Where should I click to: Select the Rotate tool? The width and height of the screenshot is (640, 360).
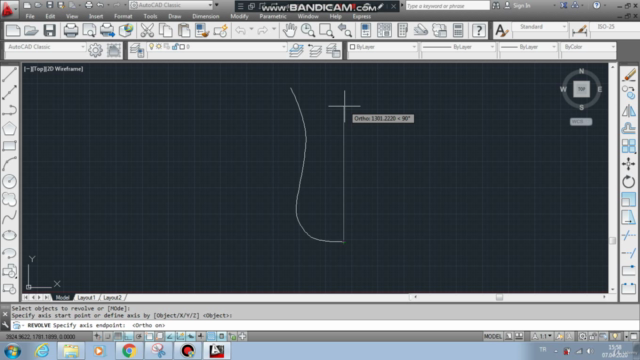pos(629,182)
